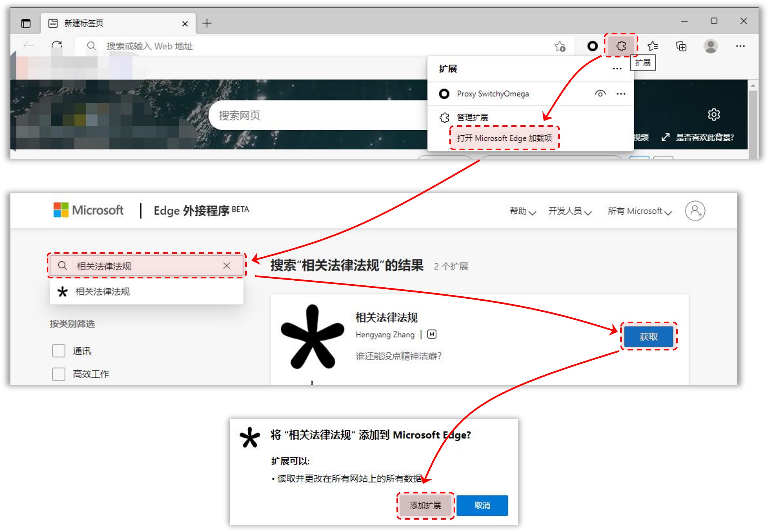Click the add-to-favorites star in address bar
This screenshot has width=769, height=532.
(560, 46)
